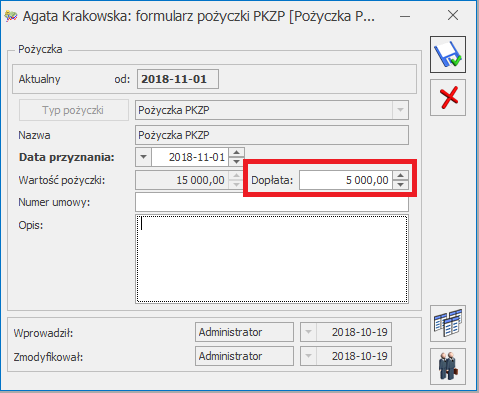Click inside the Opis text area
This screenshot has height=393, width=479.
272,259
